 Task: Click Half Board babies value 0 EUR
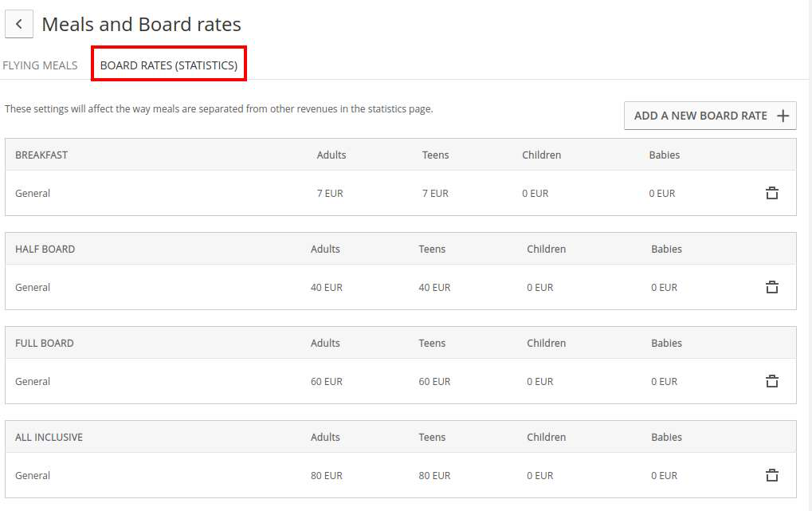coord(664,287)
